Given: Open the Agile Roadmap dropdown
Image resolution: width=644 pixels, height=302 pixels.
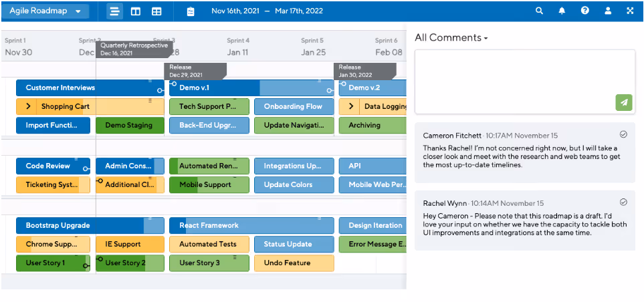Looking at the screenshot, I should 45,11.
